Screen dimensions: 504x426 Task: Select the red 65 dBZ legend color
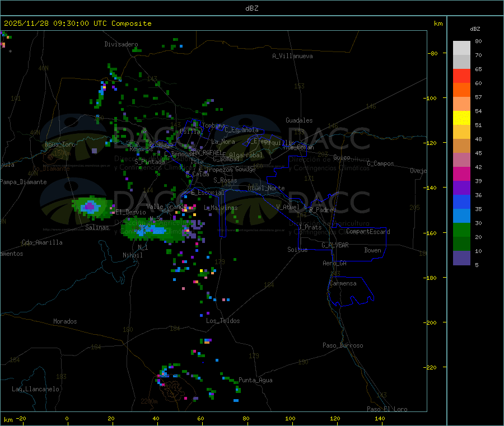tap(461, 76)
